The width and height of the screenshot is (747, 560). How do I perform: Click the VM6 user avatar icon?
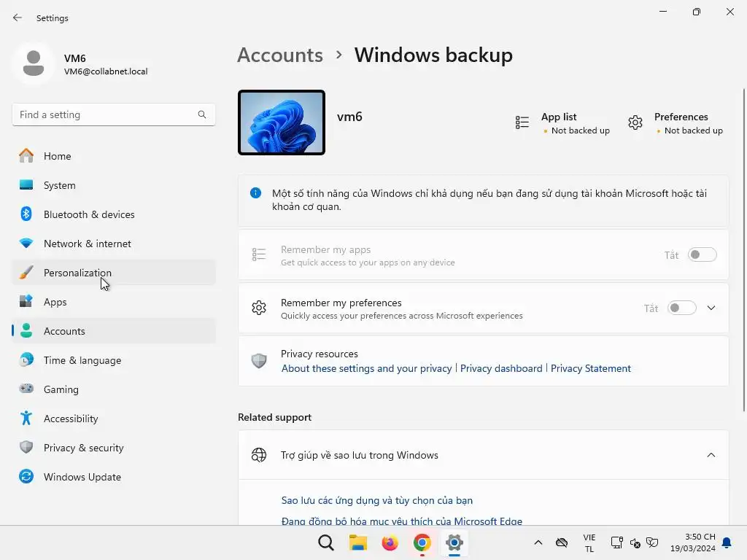click(34, 63)
